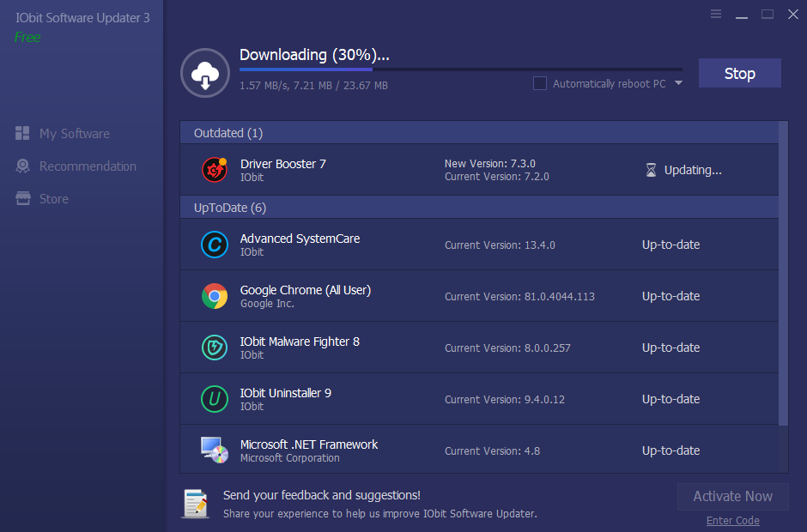Click the Microsoft .NET Framework icon
Screen dimensions: 807x532
click(214, 450)
